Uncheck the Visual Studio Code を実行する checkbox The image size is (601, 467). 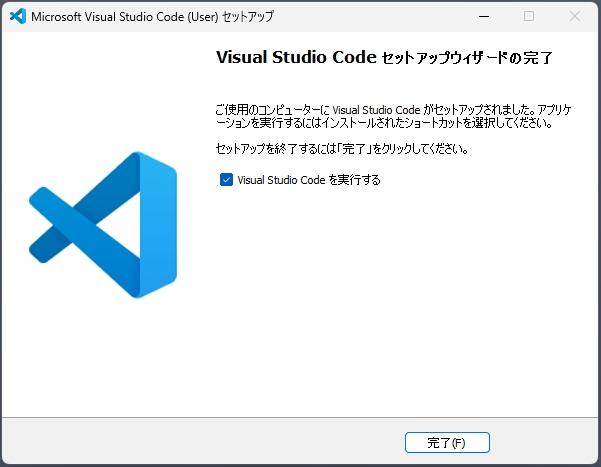coord(226,180)
